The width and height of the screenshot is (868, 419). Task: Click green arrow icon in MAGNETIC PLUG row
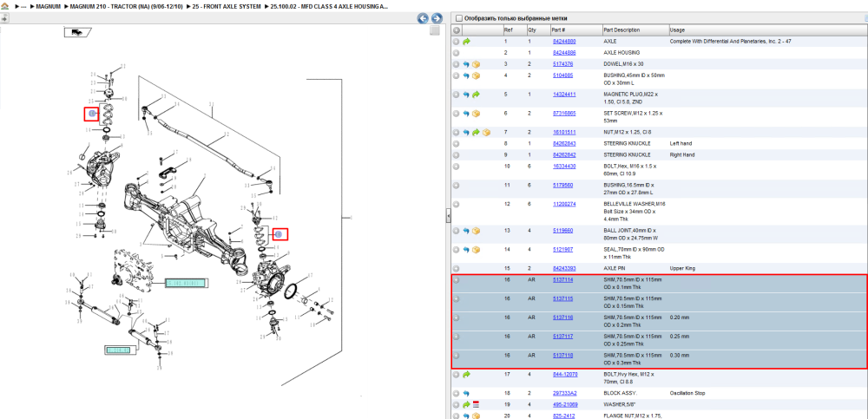[x=476, y=95]
